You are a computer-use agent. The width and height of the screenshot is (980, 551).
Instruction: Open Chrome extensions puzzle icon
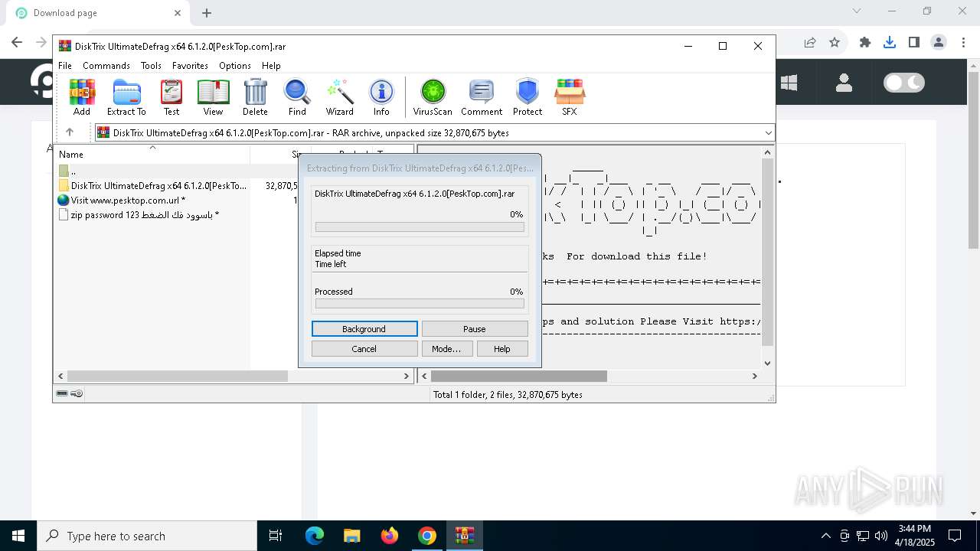[x=865, y=43]
